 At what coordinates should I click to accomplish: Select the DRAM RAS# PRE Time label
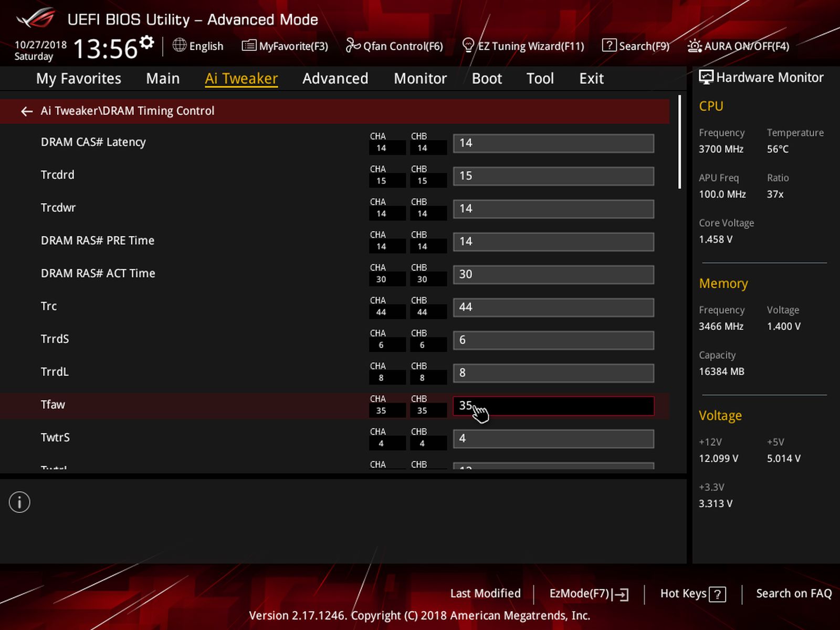tap(98, 240)
